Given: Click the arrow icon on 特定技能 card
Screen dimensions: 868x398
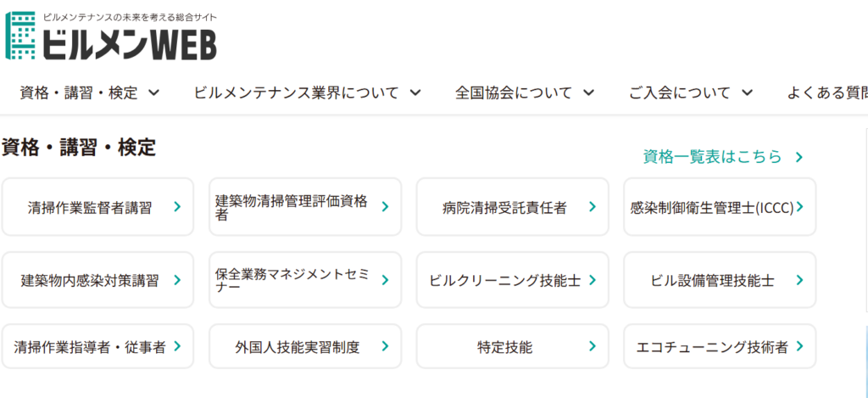Looking at the screenshot, I should (x=592, y=346).
